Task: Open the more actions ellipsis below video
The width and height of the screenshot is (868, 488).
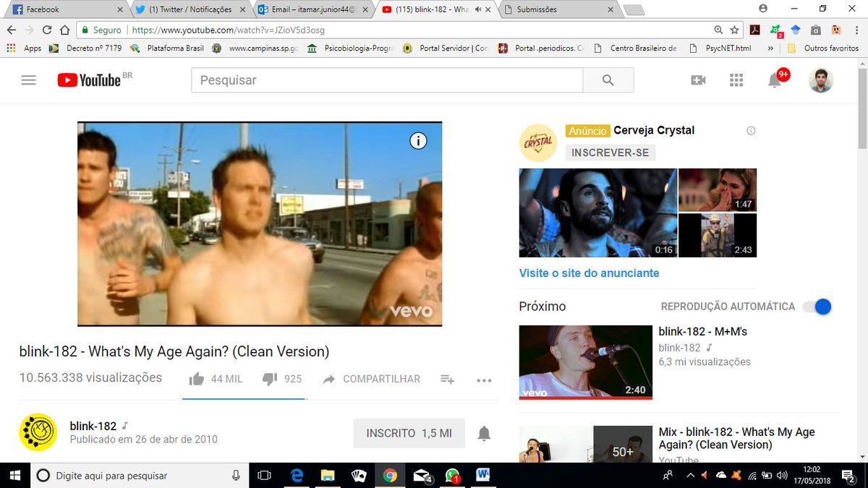Action: [x=484, y=380]
